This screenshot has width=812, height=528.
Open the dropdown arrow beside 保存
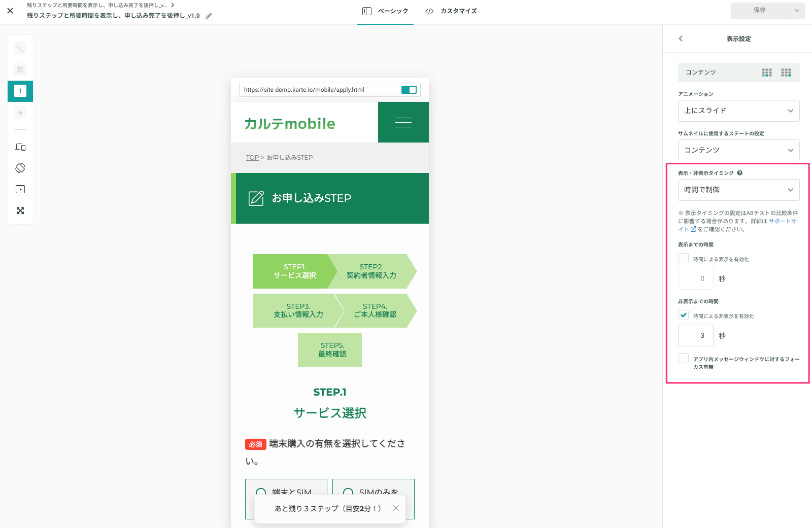pyautogui.click(x=797, y=11)
